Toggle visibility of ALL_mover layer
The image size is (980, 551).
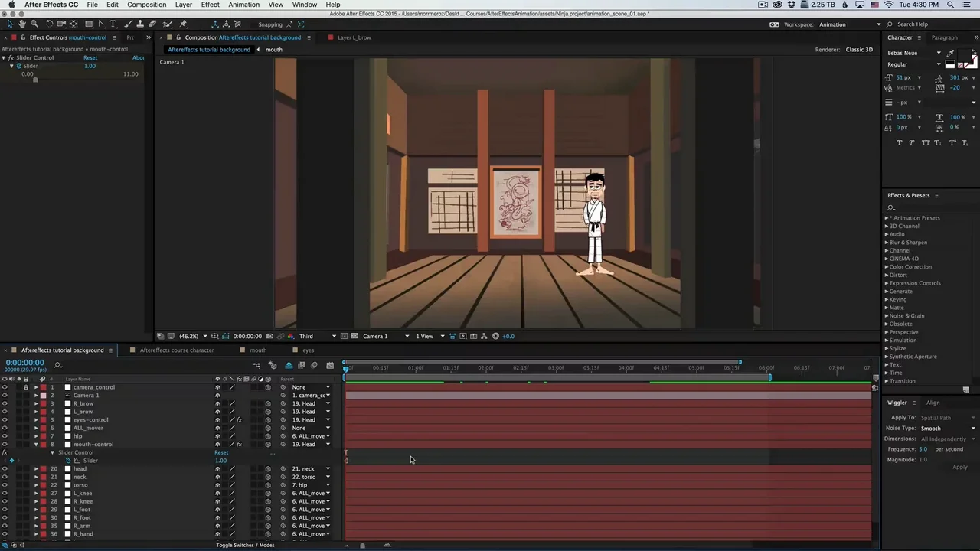(5, 428)
